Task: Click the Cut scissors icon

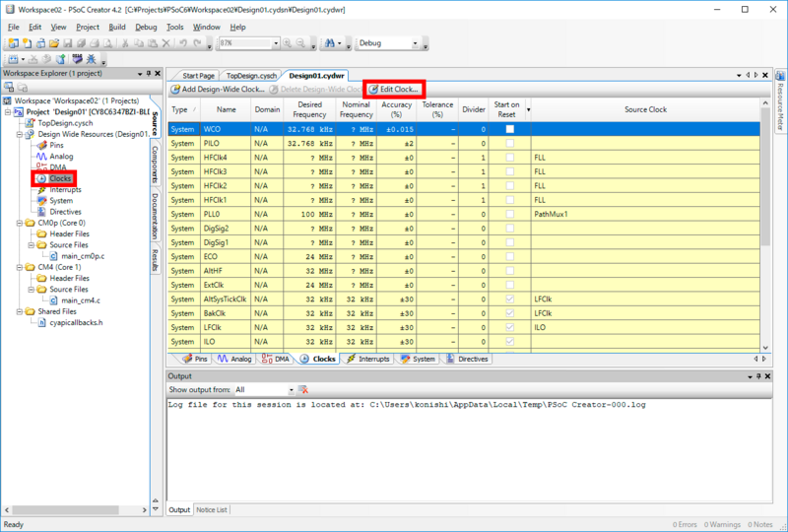Action: pyautogui.click(x=125, y=43)
